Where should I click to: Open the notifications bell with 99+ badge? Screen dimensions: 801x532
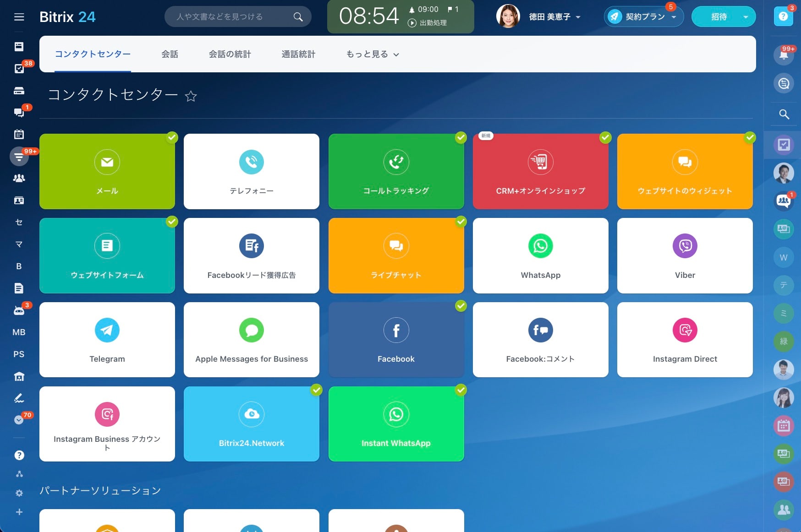pos(784,55)
